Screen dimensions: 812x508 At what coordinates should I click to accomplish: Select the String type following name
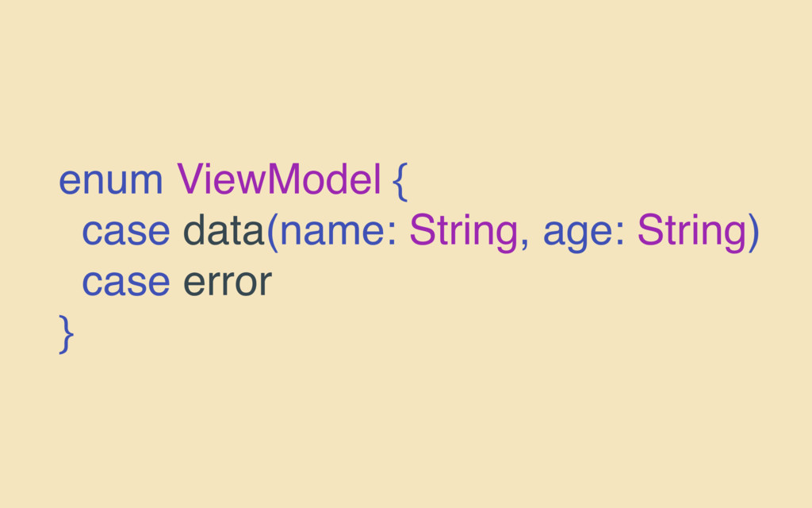coord(463,232)
